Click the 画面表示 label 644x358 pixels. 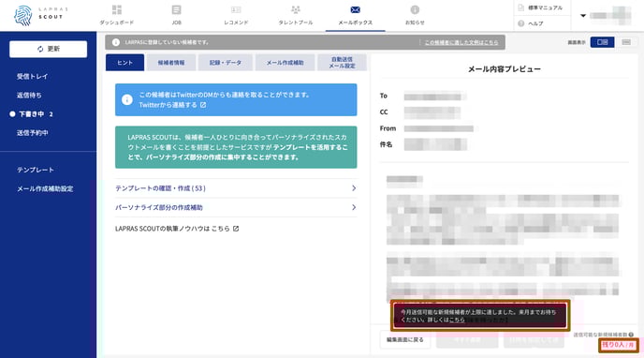pyautogui.click(x=577, y=42)
